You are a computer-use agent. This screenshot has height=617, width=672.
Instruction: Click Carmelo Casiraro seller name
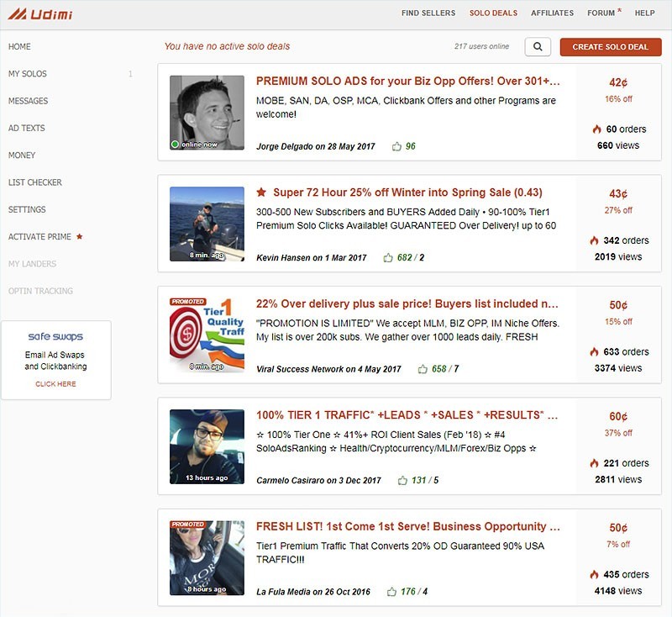point(290,480)
